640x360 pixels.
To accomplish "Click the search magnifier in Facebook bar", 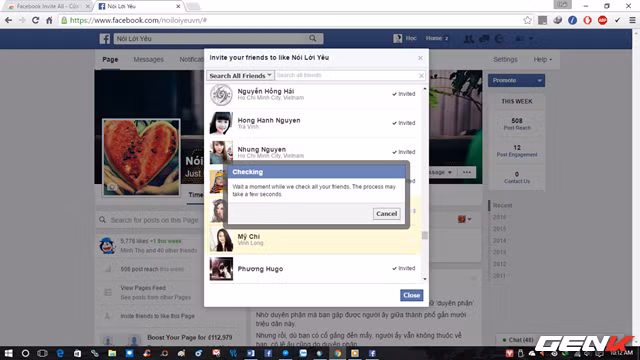I will point(313,38).
